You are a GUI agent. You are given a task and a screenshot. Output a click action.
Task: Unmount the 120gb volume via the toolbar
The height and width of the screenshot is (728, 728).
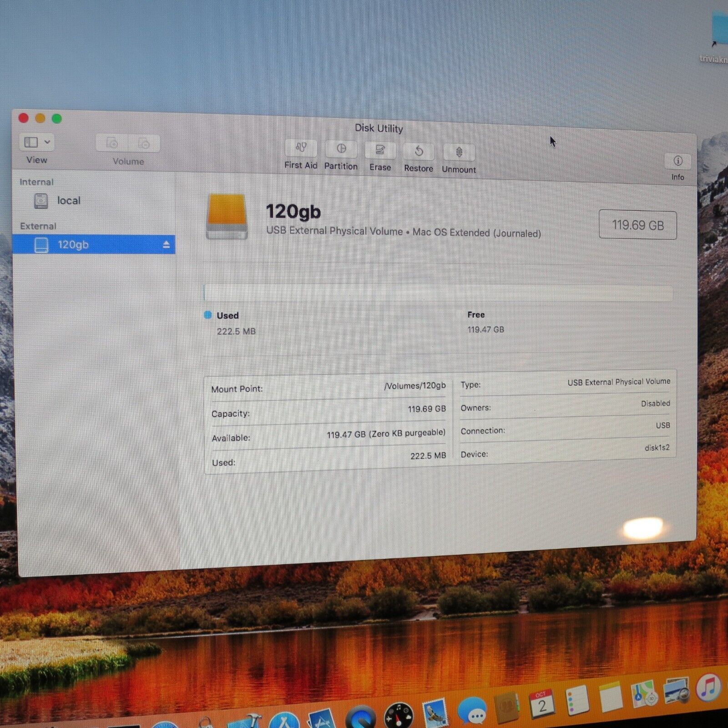[x=459, y=152]
